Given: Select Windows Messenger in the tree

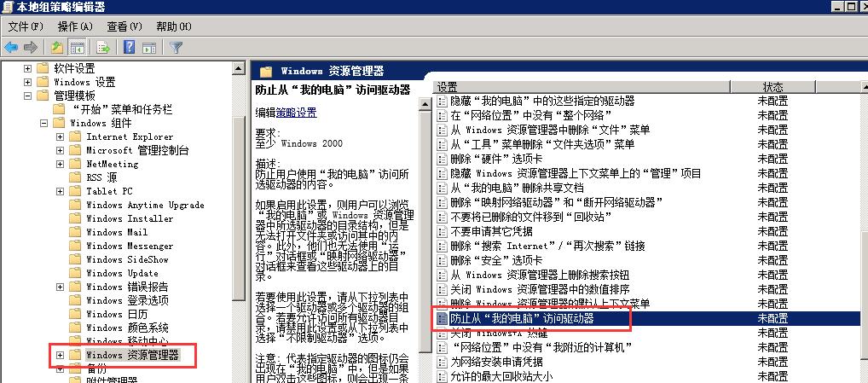Looking at the screenshot, I should point(130,247).
